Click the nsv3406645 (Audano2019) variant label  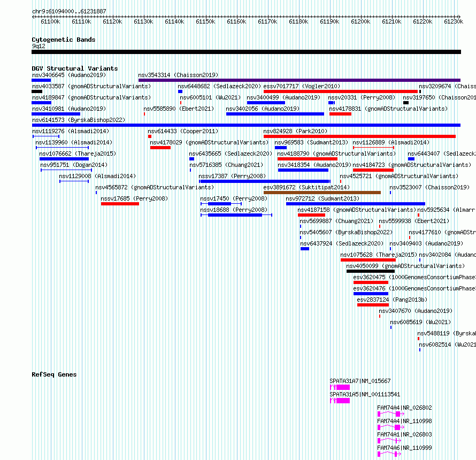[x=69, y=75]
